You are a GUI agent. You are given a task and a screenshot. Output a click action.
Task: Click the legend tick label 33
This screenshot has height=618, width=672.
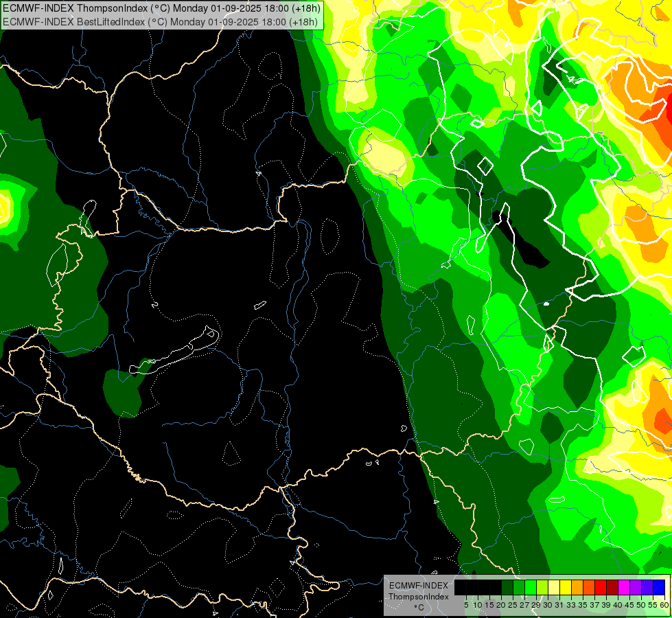[571, 605]
